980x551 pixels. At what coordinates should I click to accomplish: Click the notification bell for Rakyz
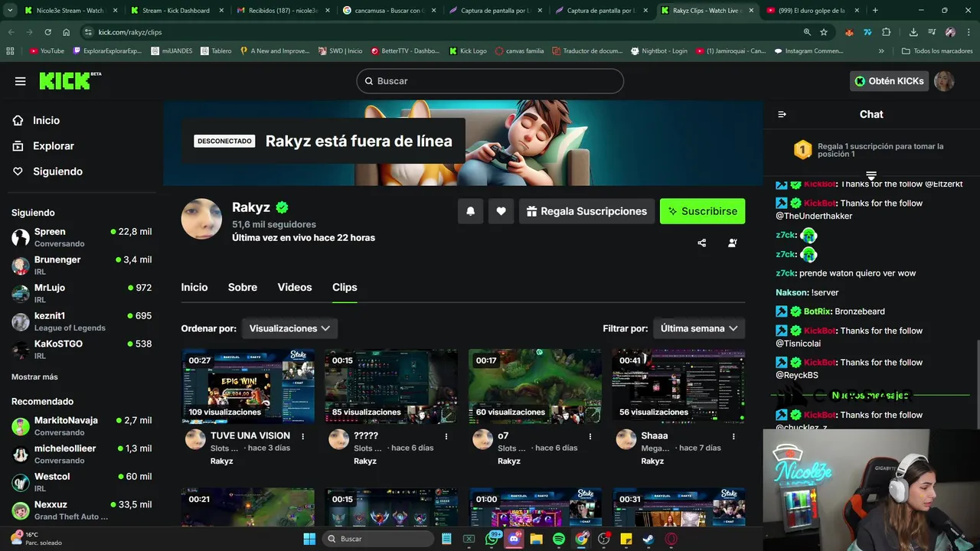[471, 211]
